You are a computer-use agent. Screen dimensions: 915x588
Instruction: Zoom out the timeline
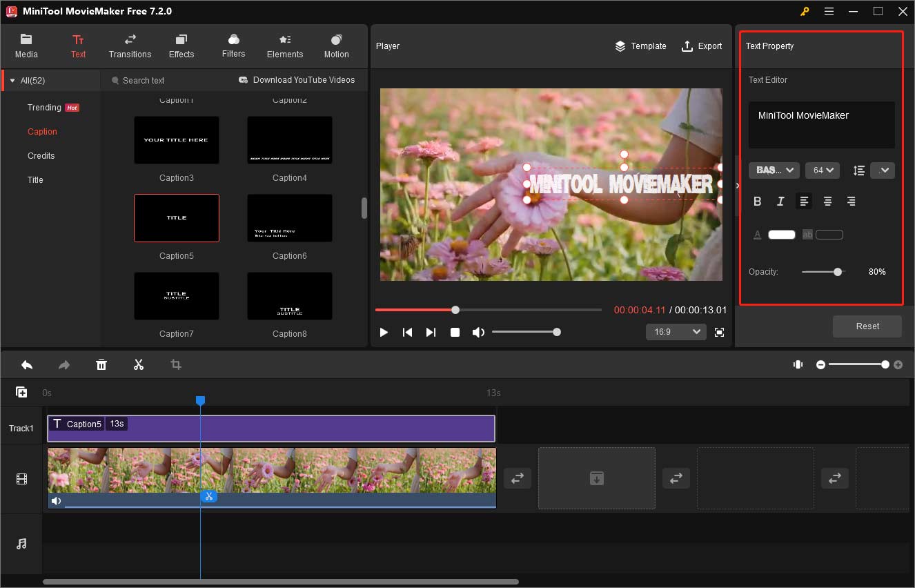point(820,364)
